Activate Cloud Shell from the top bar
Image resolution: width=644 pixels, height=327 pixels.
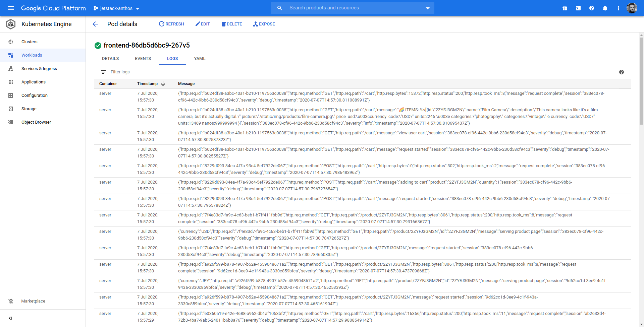(578, 8)
